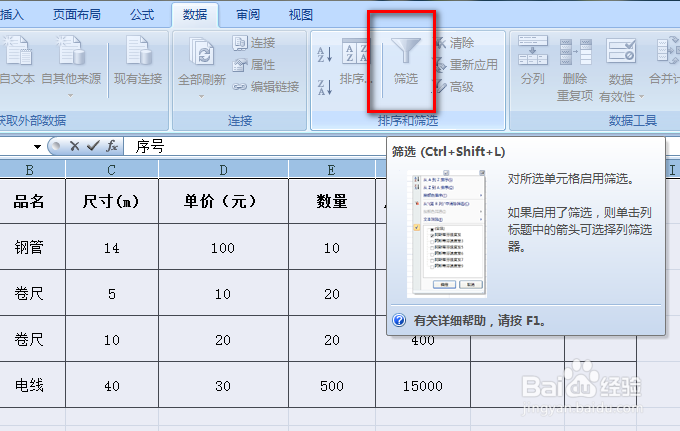Select the cell with value 15000
Screen dimensions: 680x431
(423, 385)
